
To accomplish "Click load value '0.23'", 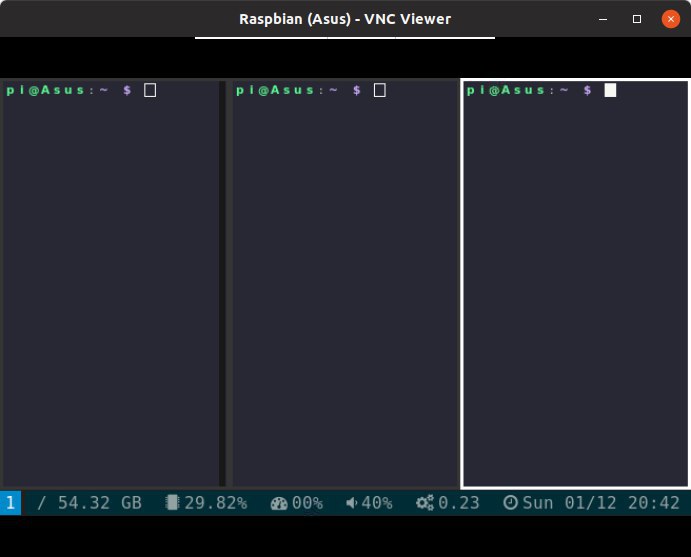I will pos(459,503).
